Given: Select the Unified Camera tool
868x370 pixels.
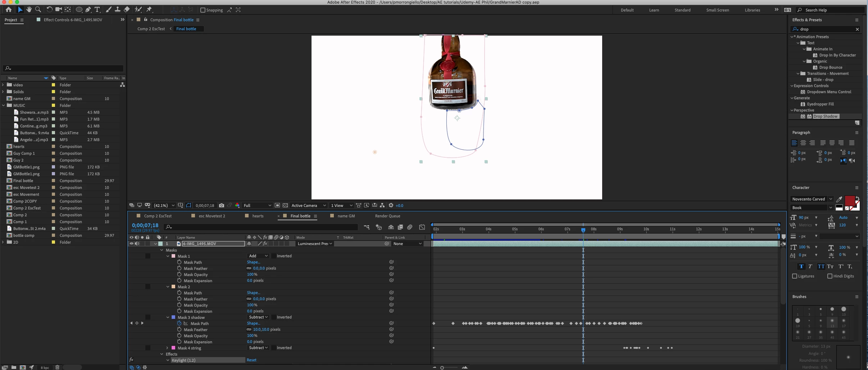Looking at the screenshot, I should (58, 10).
